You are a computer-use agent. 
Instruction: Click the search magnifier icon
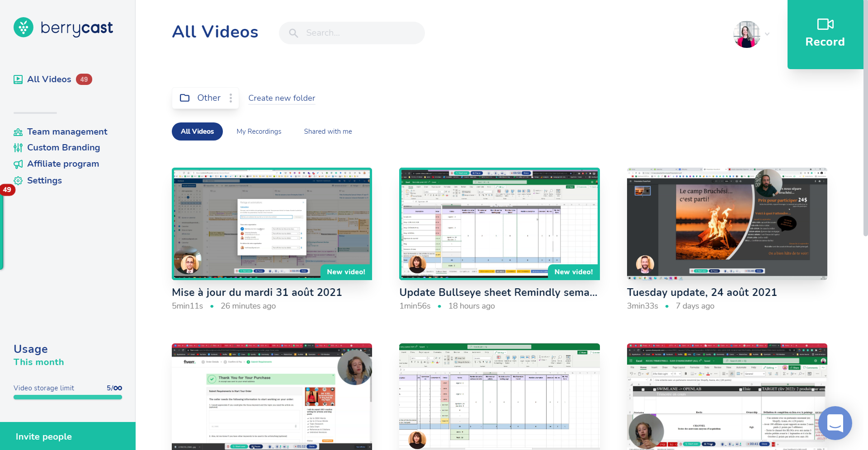(x=293, y=33)
